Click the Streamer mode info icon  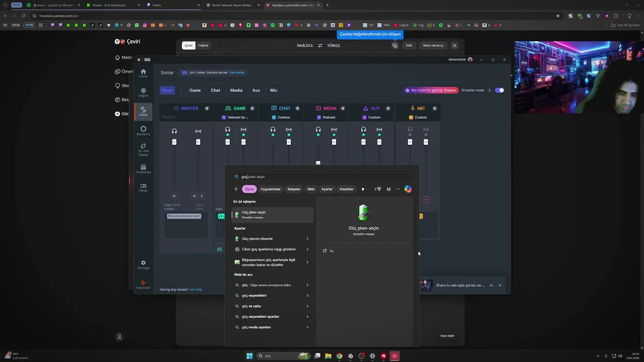tap(489, 90)
